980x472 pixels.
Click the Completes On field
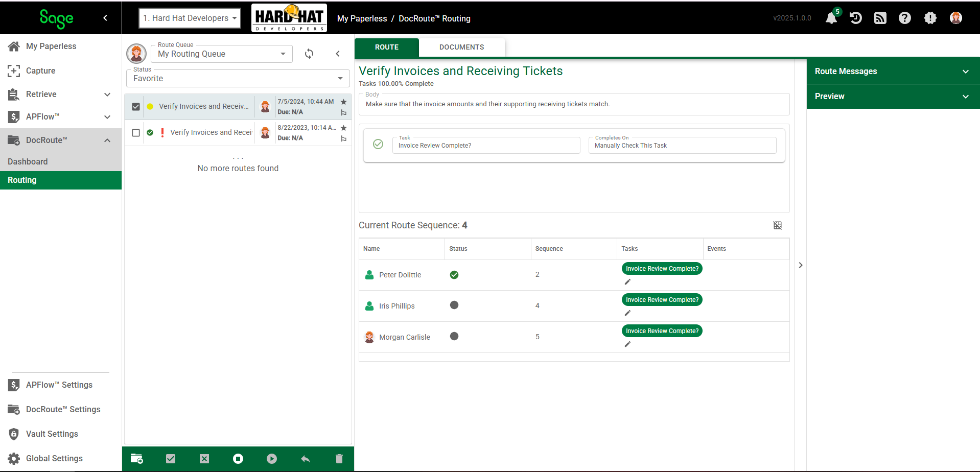683,145
